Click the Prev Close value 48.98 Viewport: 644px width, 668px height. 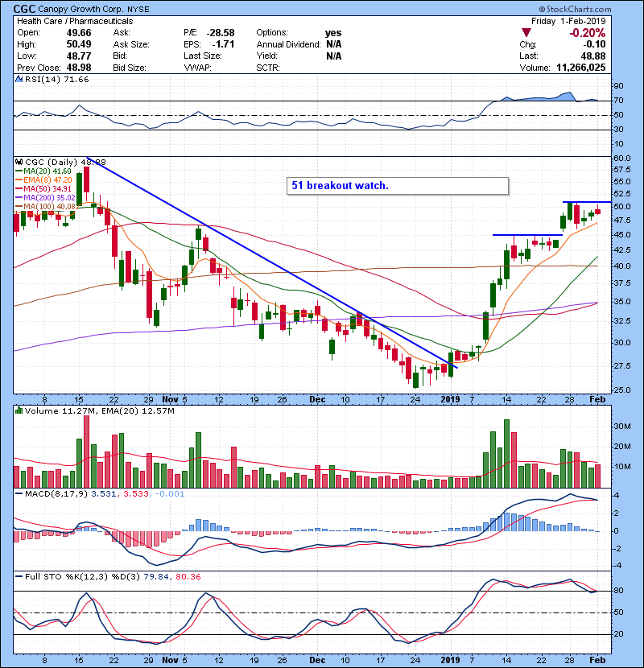pyautogui.click(x=79, y=68)
